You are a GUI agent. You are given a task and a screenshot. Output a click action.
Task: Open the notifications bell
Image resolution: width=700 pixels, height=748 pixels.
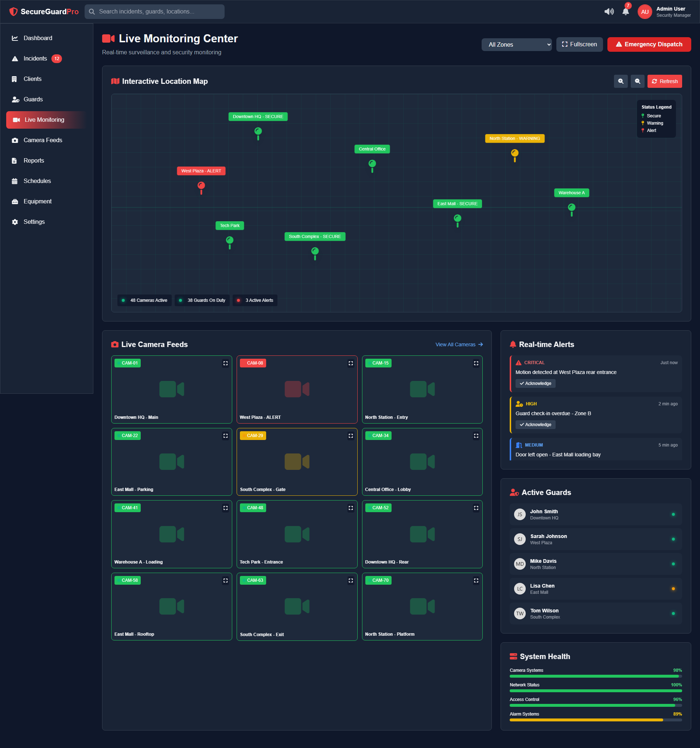(x=626, y=12)
